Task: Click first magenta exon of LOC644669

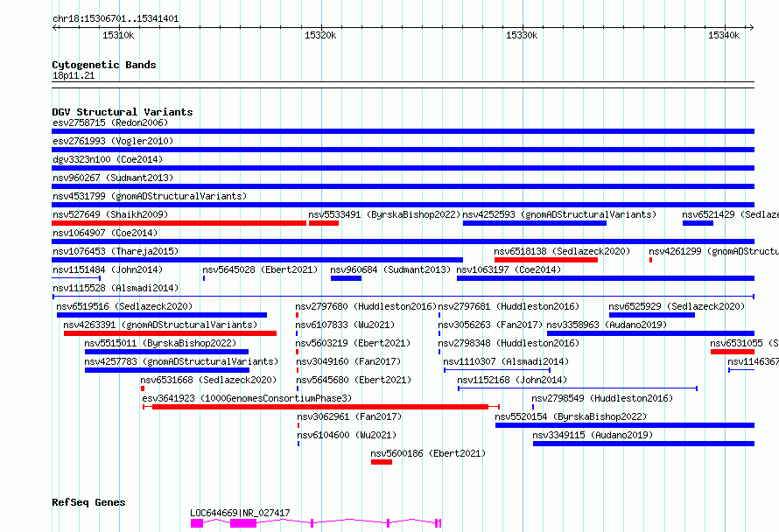Action: (197, 523)
